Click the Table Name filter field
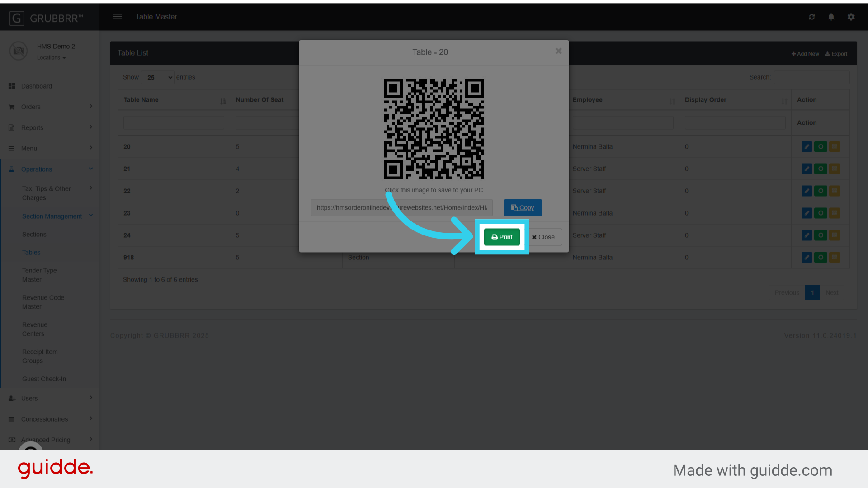The width and height of the screenshot is (868, 488). pos(174,123)
